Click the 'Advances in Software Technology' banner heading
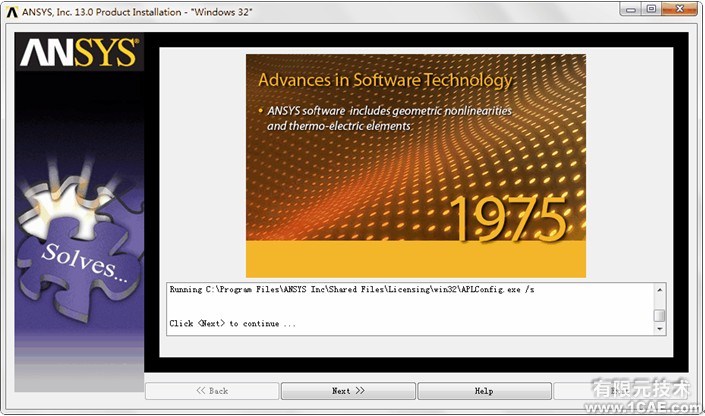Image resolution: width=705 pixels, height=416 pixels. pyautogui.click(x=385, y=80)
